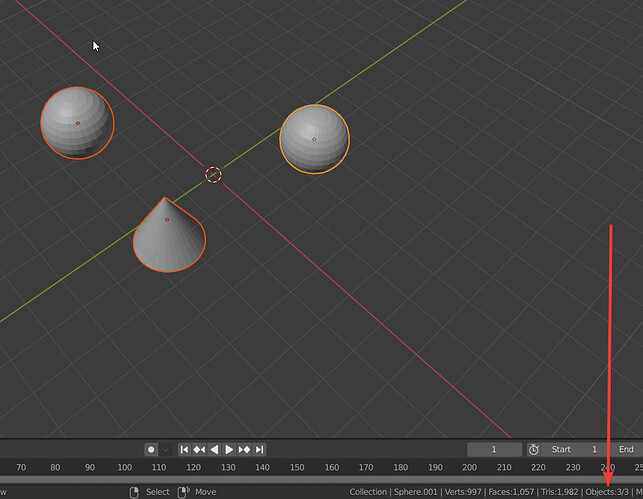Click frame 100 on the timeline
The image size is (643, 499).
pyautogui.click(x=125, y=467)
